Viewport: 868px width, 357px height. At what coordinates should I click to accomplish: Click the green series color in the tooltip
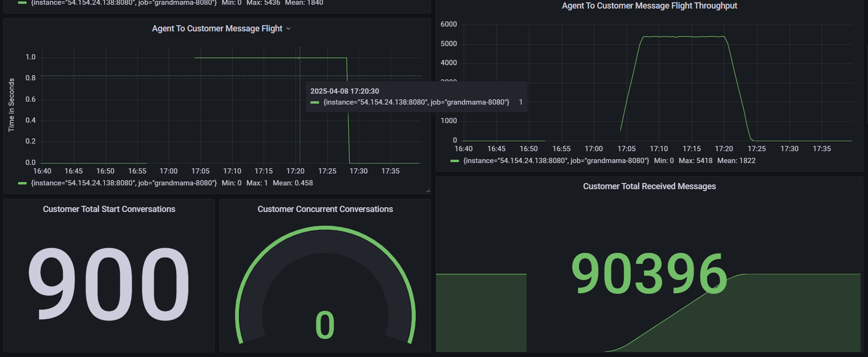click(x=315, y=102)
